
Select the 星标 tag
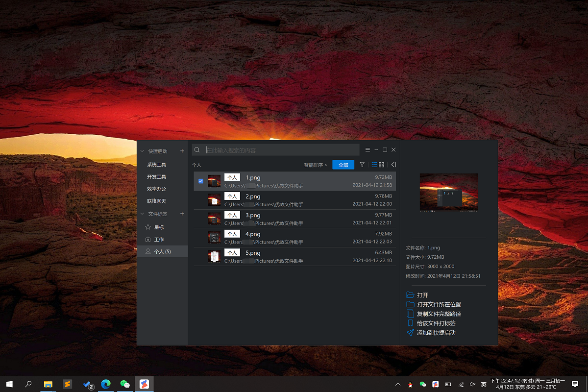pyautogui.click(x=163, y=227)
